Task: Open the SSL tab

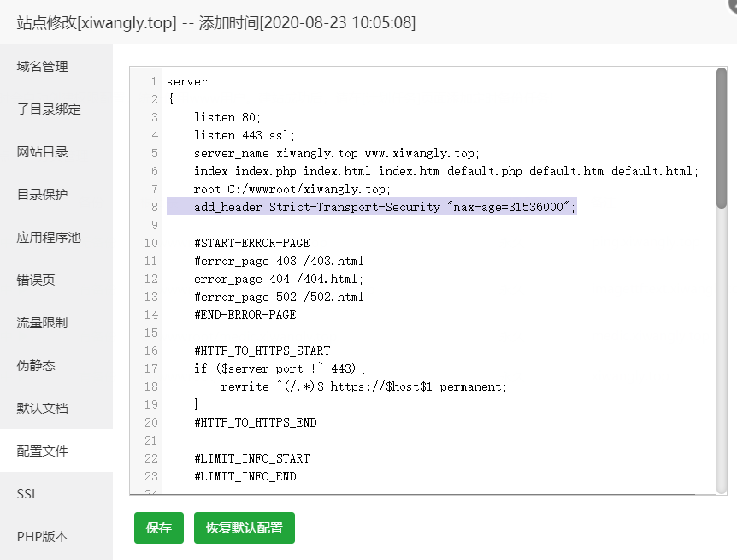Action: [x=27, y=494]
